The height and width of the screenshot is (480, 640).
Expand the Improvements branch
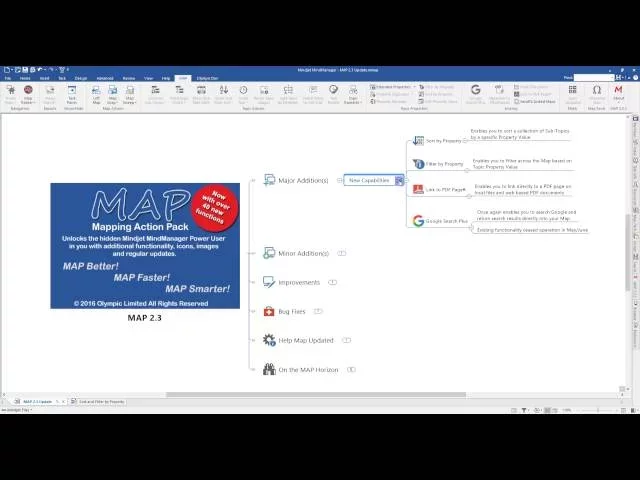click(x=333, y=282)
